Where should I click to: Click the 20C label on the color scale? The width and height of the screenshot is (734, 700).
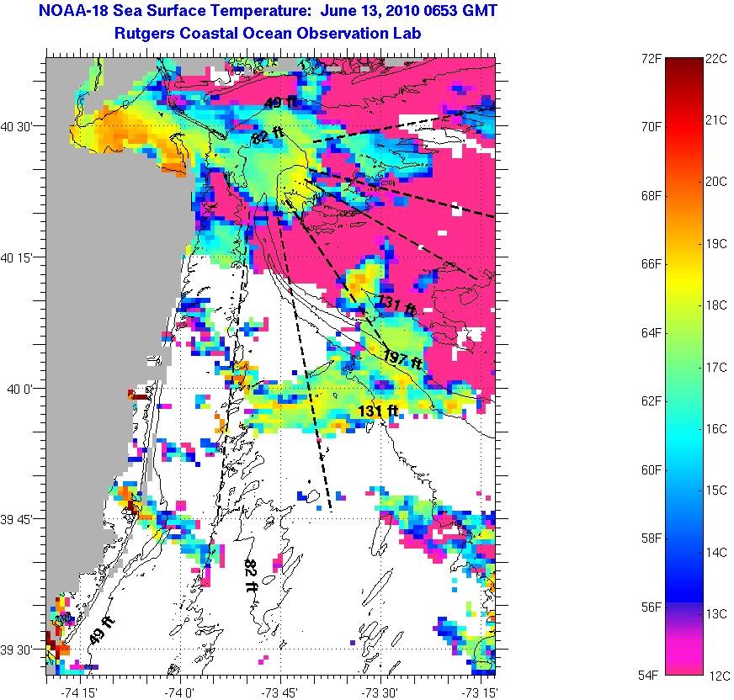point(716,182)
